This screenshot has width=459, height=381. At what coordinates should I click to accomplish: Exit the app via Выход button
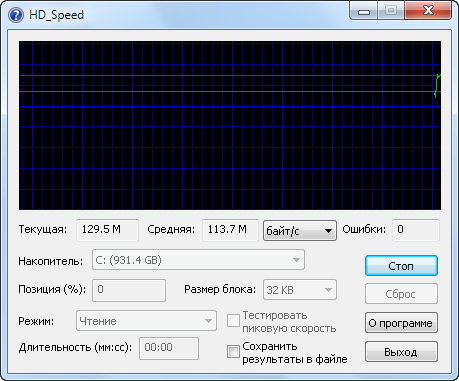(x=401, y=352)
